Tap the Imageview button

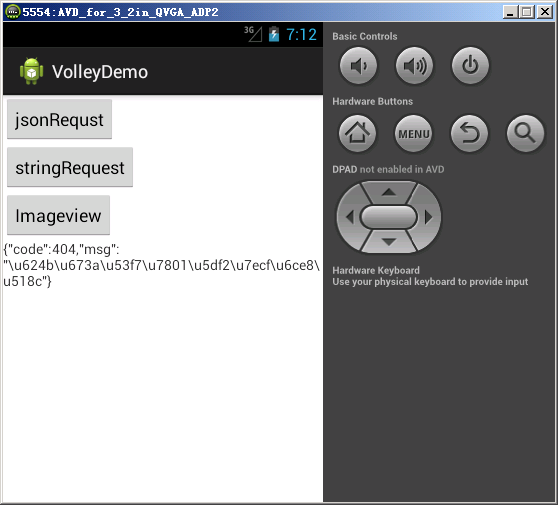tap(58, 215)
